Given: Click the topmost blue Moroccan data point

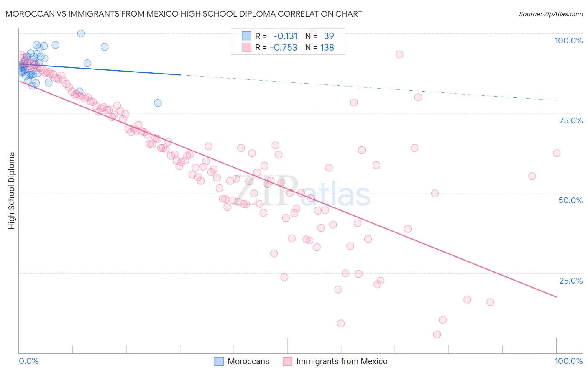Looking at the screenshot, I should pos(81,33).
